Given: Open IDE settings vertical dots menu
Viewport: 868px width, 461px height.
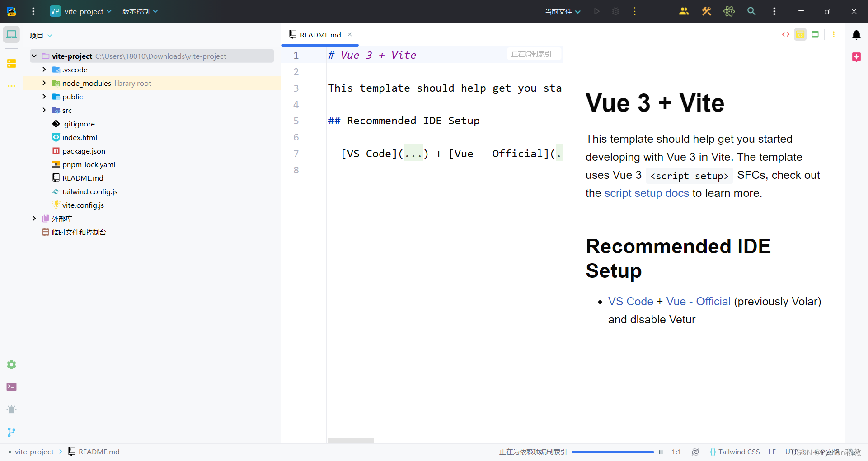Looking at the screenshot, I should coord(774,11).
